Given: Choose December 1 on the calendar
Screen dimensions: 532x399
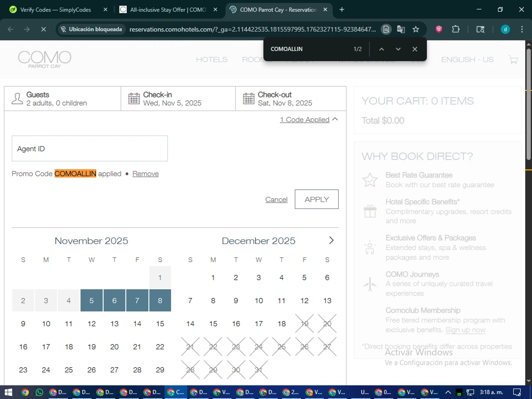Looking at the screenshot, I should pos(213,277).
